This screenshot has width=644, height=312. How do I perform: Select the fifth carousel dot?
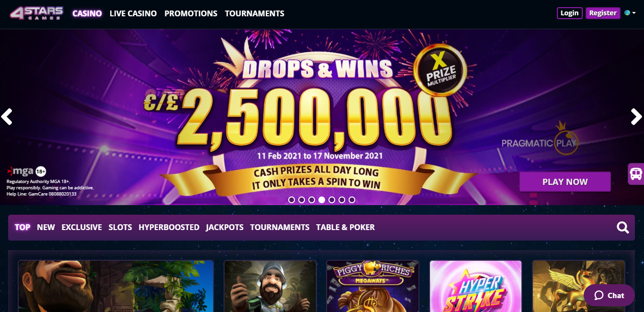coord(332,200)
